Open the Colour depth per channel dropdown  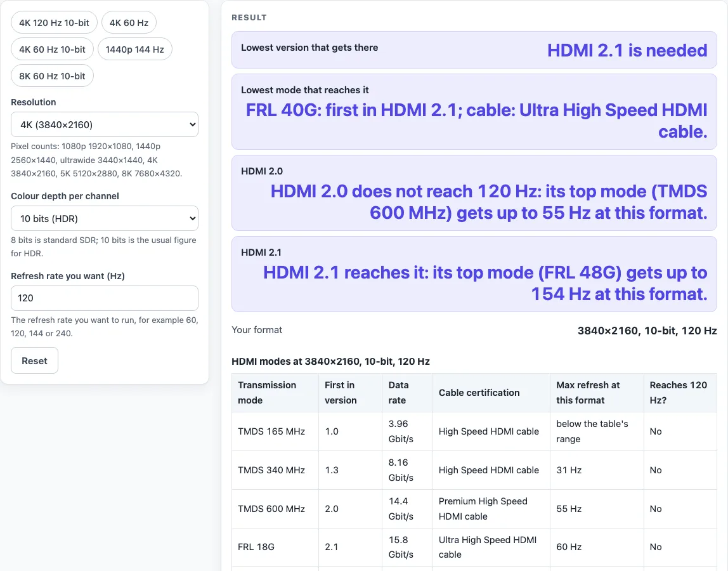105,218
